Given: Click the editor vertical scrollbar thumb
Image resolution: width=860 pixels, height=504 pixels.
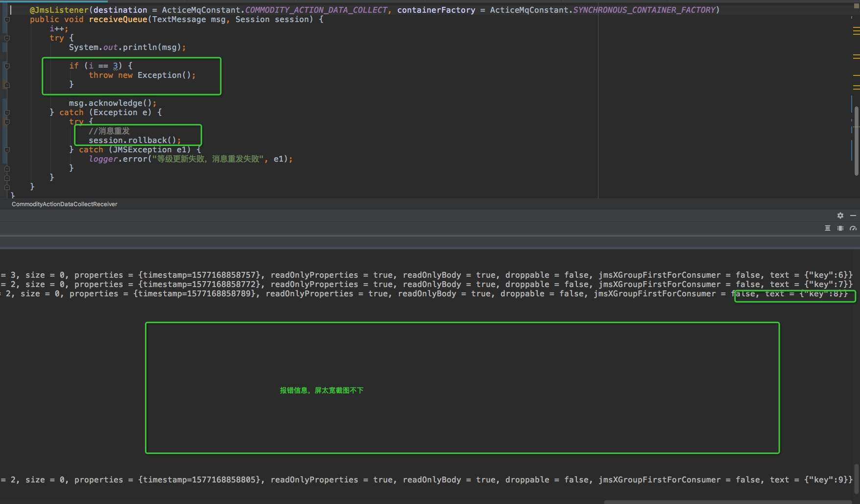Looking at the screenshot, I should pos(856,141).
